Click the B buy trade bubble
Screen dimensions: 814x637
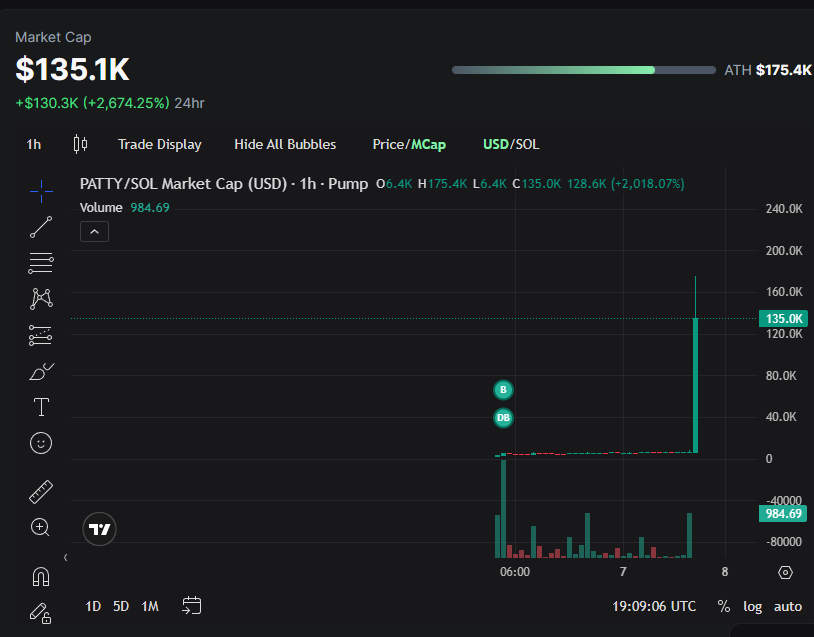(x=503, y=390)
